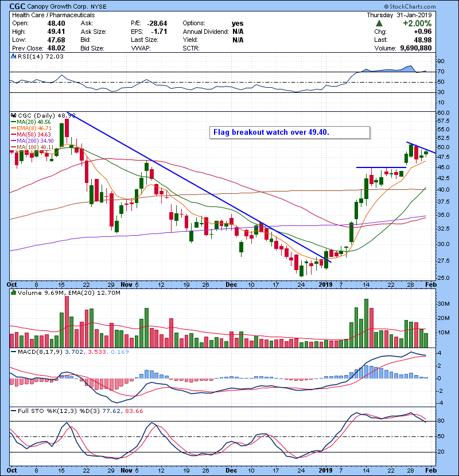This screenshot has width=459, height=476.
Task: Click the Open value 48.40
Action: point(56,23)
